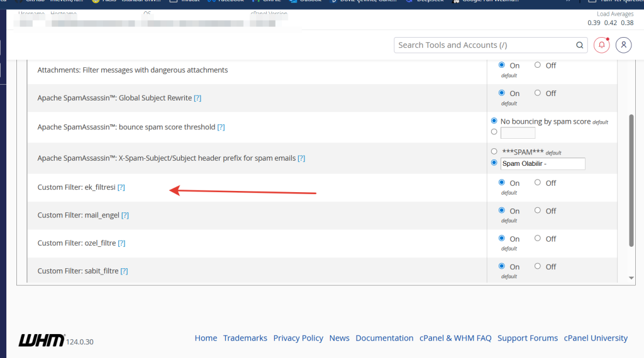Image resolution: width=644 pixels, height=358 pixels.
Task: Select ***SPAM*** default prefix option
Action: click(494, 151)
